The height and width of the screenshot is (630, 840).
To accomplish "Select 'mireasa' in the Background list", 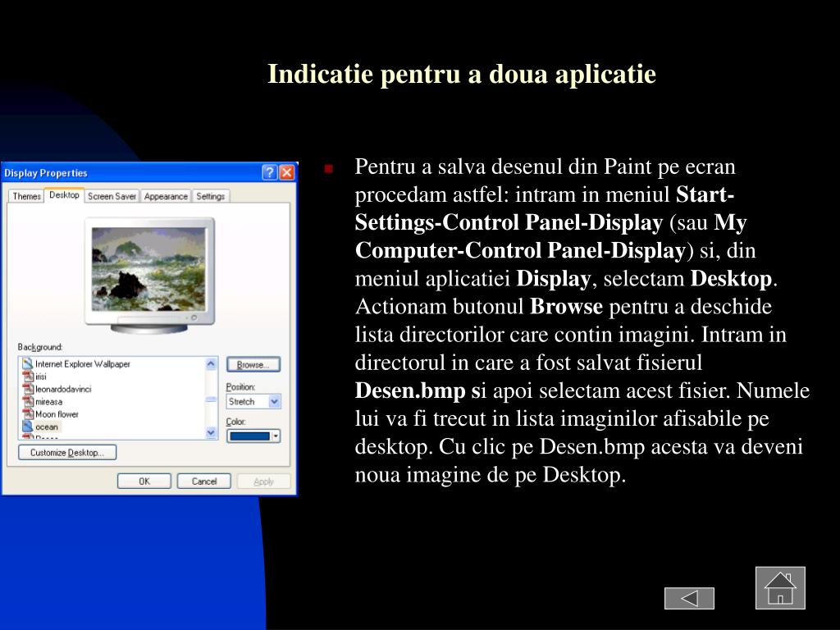I will (x=48, y=402).
